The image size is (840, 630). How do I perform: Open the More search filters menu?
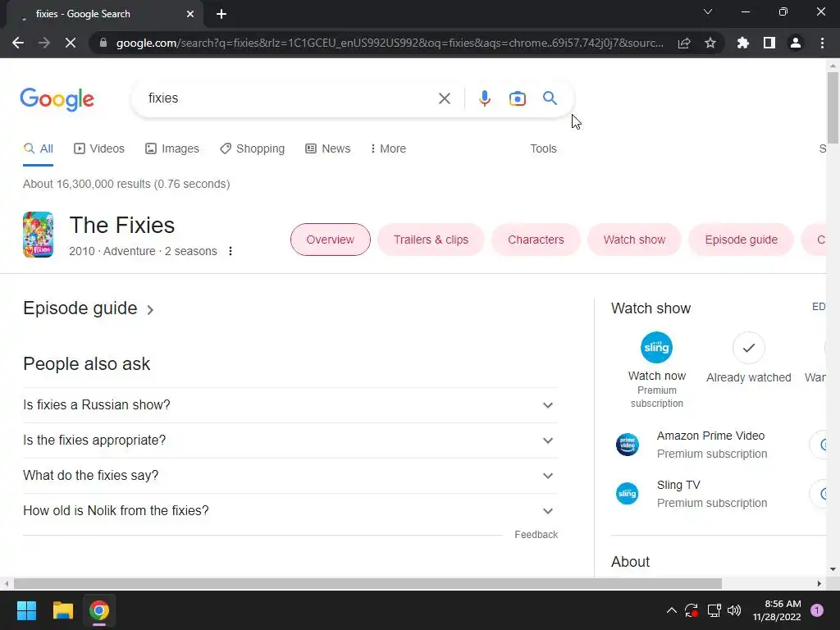click(388, 148)
